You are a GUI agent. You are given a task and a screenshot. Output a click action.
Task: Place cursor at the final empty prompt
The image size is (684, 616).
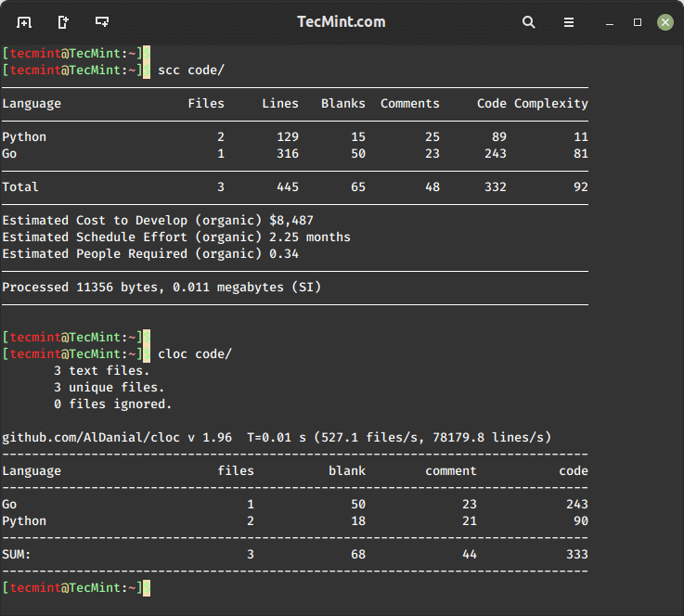tap(147, 587)
